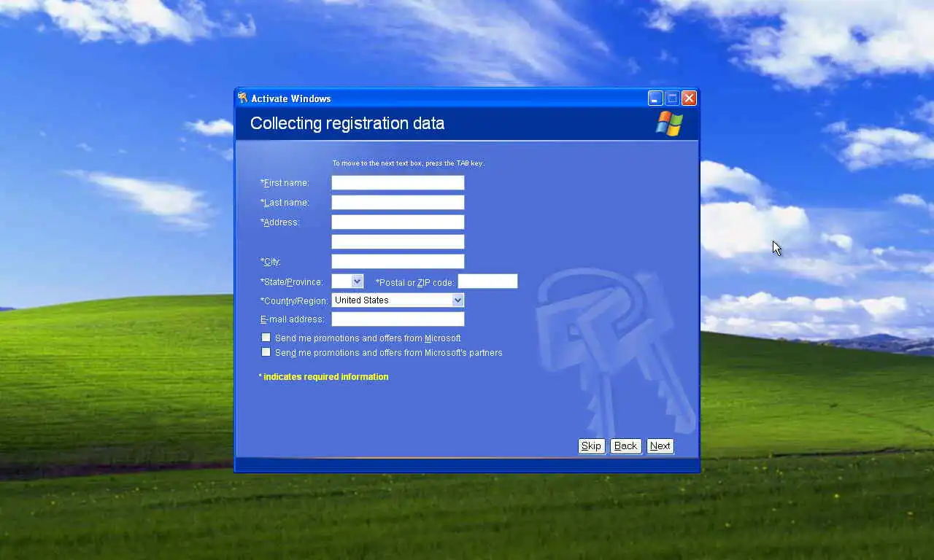Click the "Microsoft's partners" promotions label
Screen dimensions: 934x560
389,353
